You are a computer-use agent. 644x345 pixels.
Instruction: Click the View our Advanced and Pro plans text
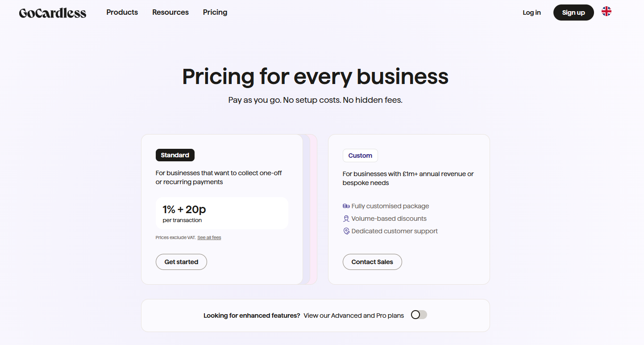(x=353, y=316)
